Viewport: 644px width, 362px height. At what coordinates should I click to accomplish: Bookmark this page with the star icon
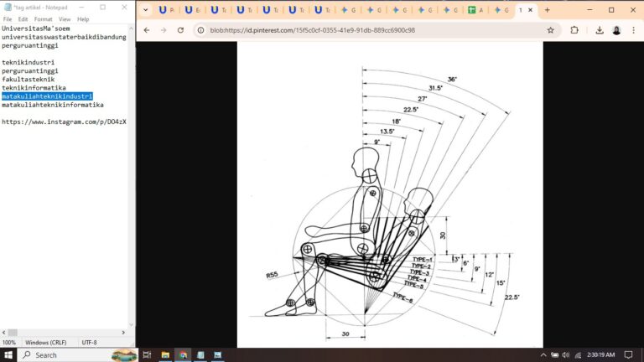coord(550,30)
